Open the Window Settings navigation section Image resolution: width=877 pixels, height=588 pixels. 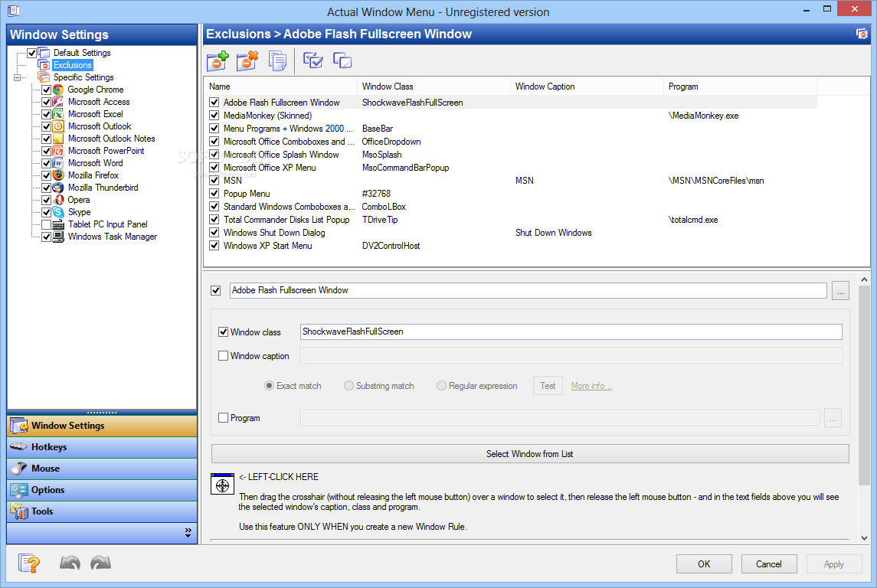(102, 426)
